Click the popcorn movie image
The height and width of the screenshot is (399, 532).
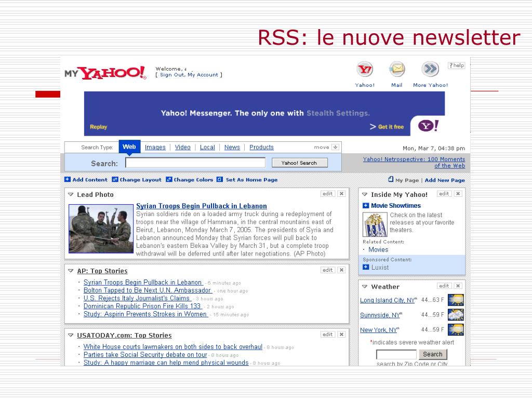click(x=375, y=224)
